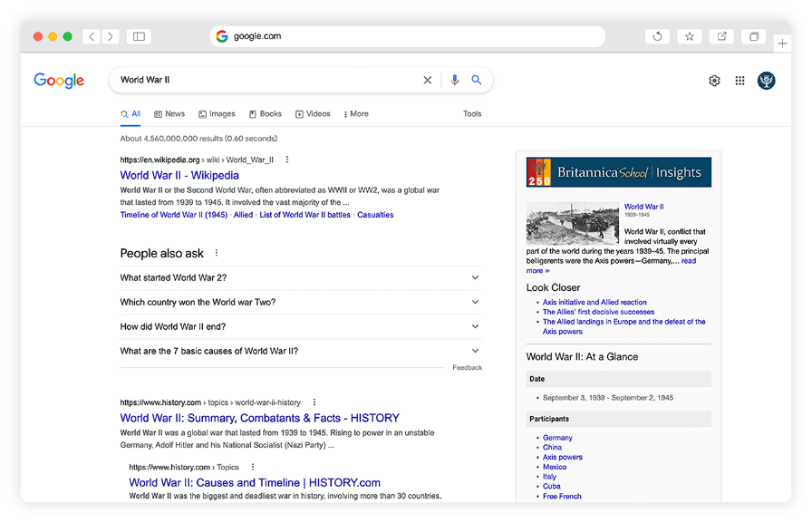Open the 'Free French' participant link
This screenshot has height=523, width=812.
click(562, 497)
